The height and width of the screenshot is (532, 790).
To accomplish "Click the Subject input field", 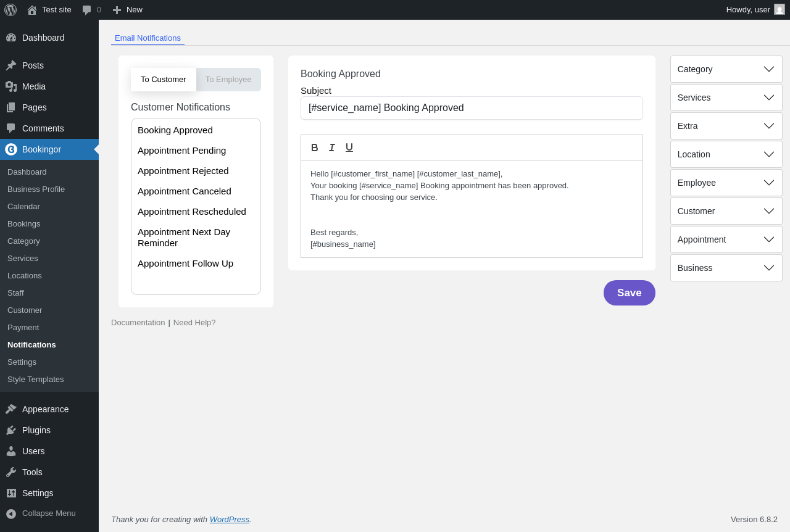I will tap(472, 108).
